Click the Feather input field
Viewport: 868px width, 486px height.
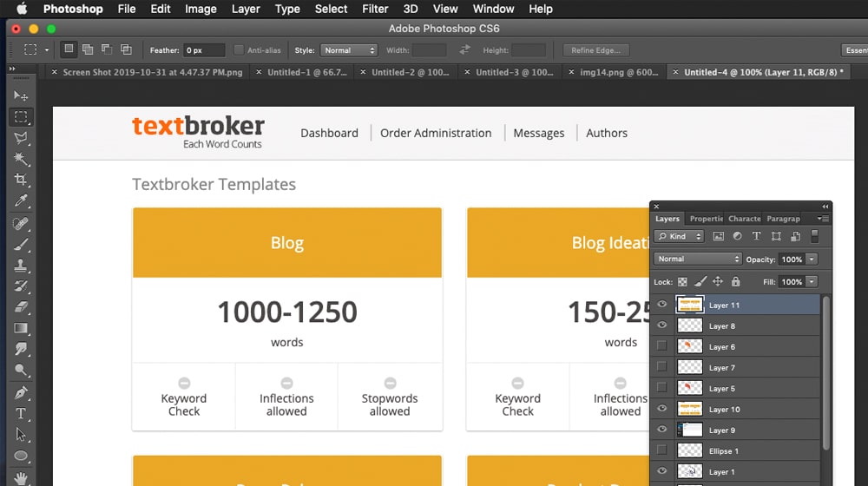204,50
